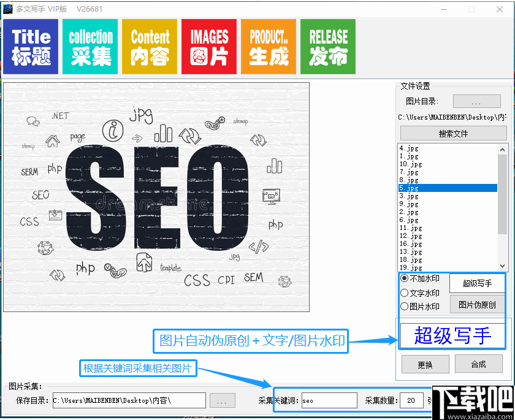Click the 图片伪原创 button
The image size is (515, 420).
click(477, 305)
